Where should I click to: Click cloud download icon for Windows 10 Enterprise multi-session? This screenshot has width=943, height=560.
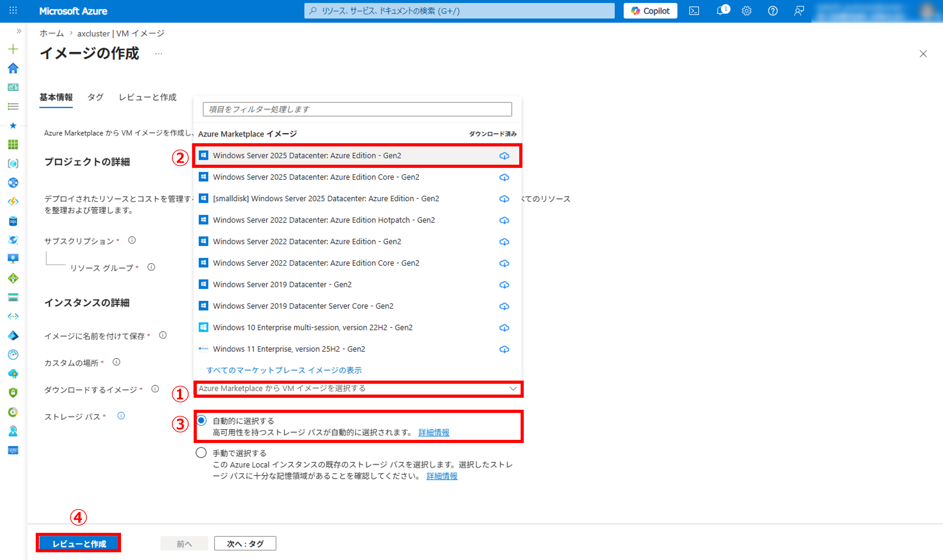(x=504, y=328)
